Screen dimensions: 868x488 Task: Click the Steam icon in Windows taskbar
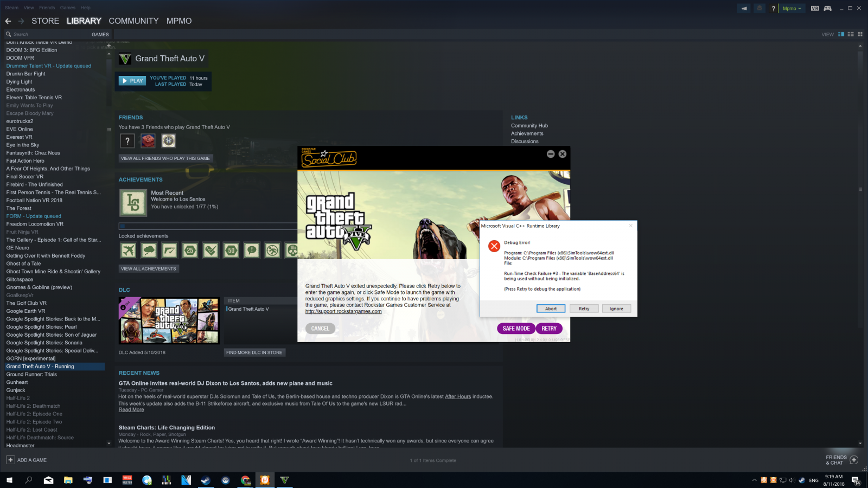(206, 480)
